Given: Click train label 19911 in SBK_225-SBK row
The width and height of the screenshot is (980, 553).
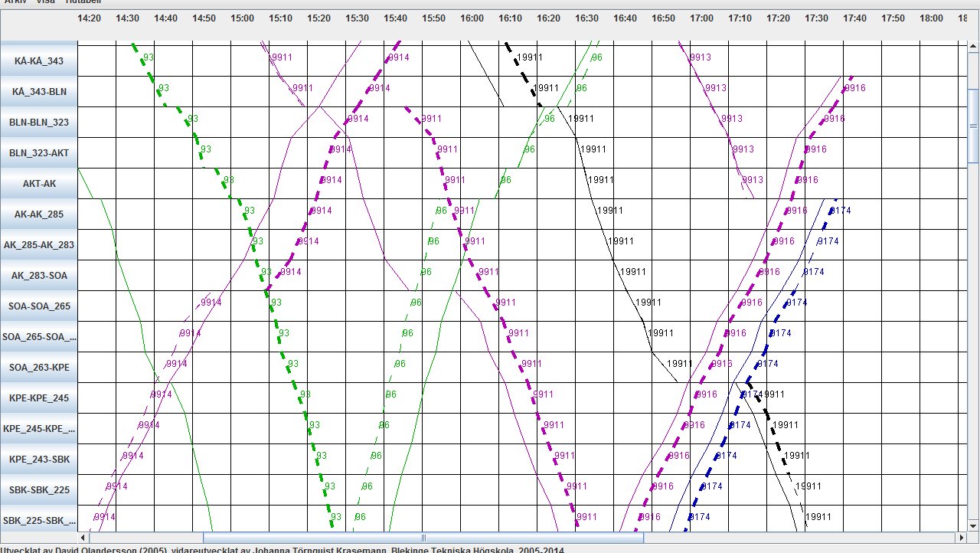Looking at the screenshot, I should click(818, 517).
